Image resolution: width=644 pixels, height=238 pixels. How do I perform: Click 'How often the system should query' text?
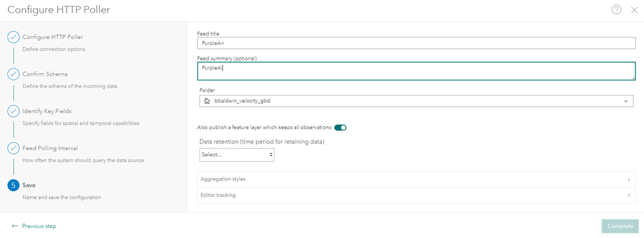pyautogui.click(x=83, y=160)
